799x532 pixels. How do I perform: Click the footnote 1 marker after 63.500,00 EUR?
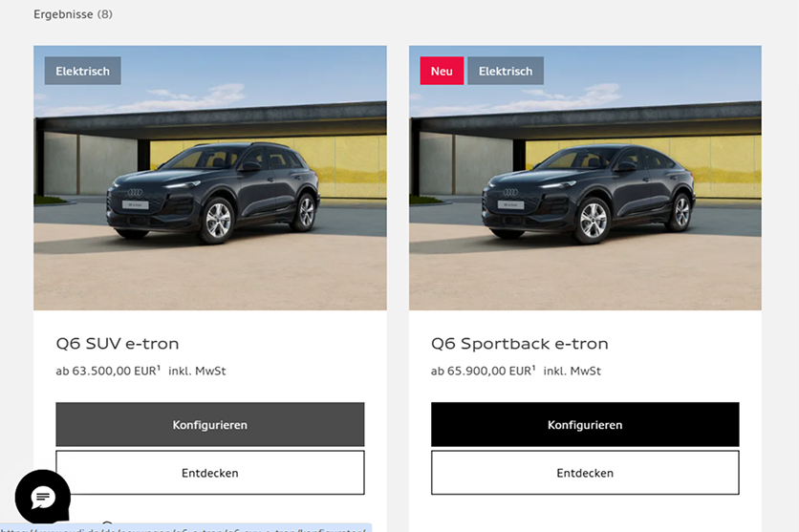click(x=159, y=368)
